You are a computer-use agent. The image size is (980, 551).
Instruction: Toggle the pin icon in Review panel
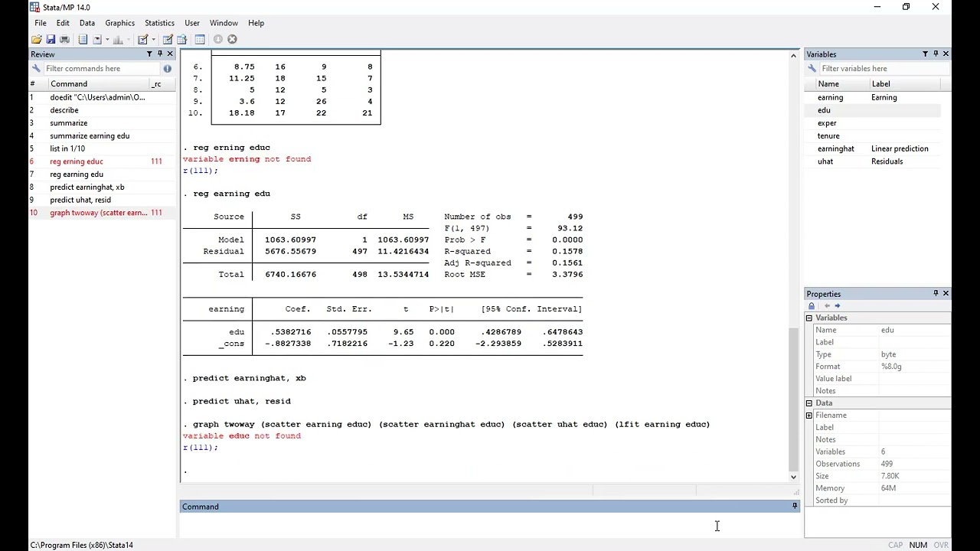(160, 54)
